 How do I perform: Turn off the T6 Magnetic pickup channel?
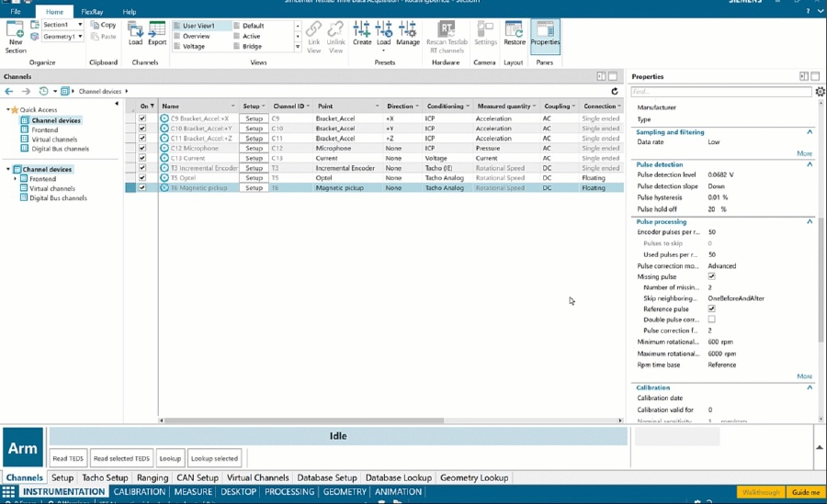(x=142, y=188)
